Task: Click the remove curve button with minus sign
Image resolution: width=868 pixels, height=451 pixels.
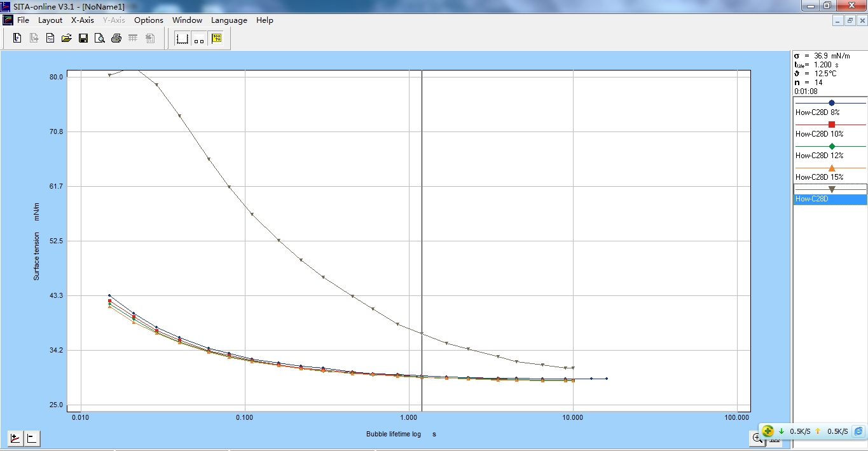Action: point(31,438)
